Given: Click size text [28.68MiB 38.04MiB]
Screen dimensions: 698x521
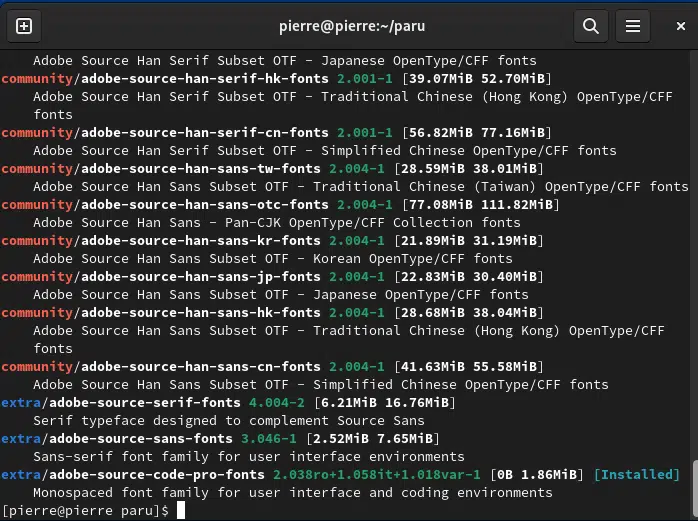Looking at the screenshot, I should [x=469, y=313].
